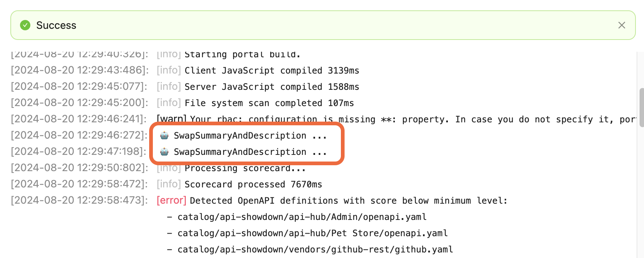Select timestamp 2024-08-20 12:29:46:272
The width and height of the screenshot is (644, 258).
[79, 135]
